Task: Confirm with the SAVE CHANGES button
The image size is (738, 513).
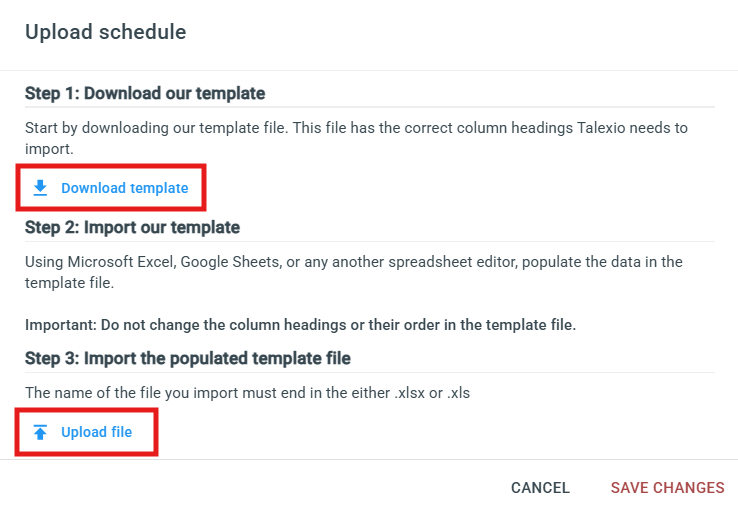Action: click(667, 488)
